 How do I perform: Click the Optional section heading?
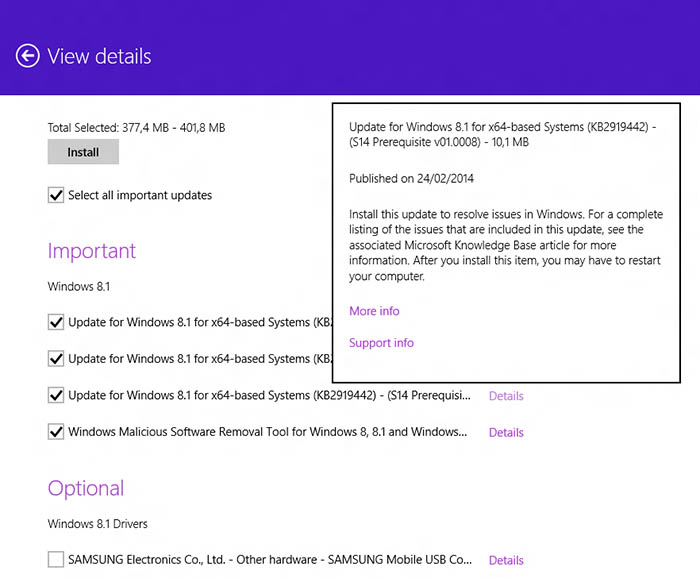pyautogui.click(x=86, y=488)
